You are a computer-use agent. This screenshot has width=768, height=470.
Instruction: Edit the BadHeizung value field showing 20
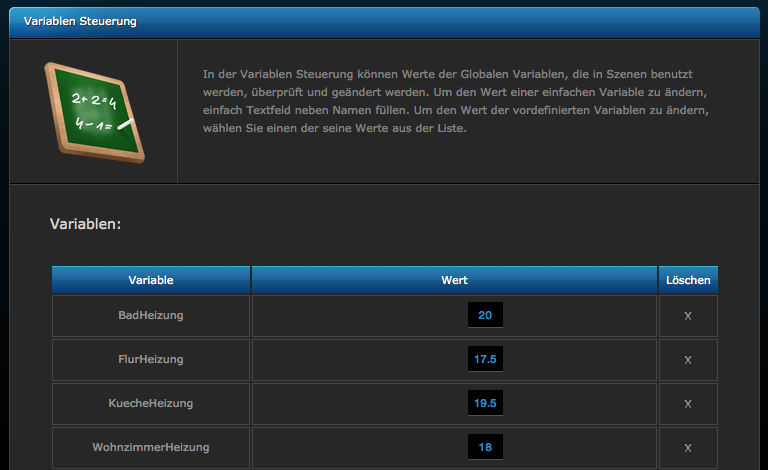tap(485, 316)
